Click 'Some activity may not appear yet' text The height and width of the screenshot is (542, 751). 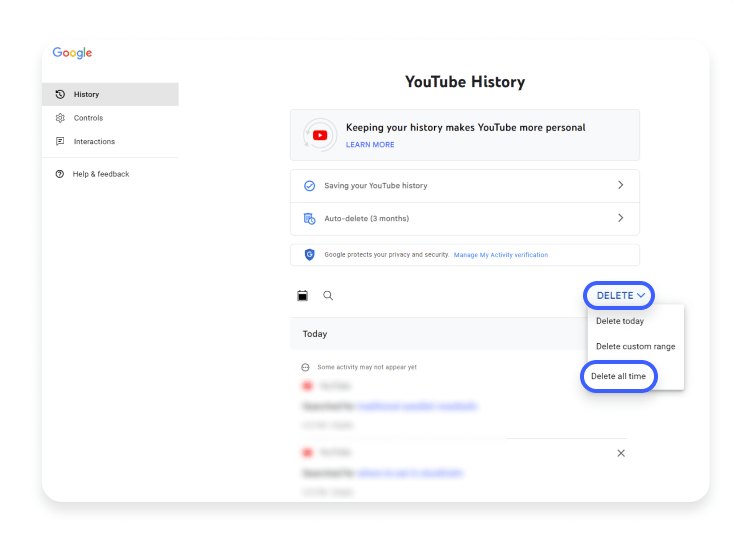(x=367, y=367)
